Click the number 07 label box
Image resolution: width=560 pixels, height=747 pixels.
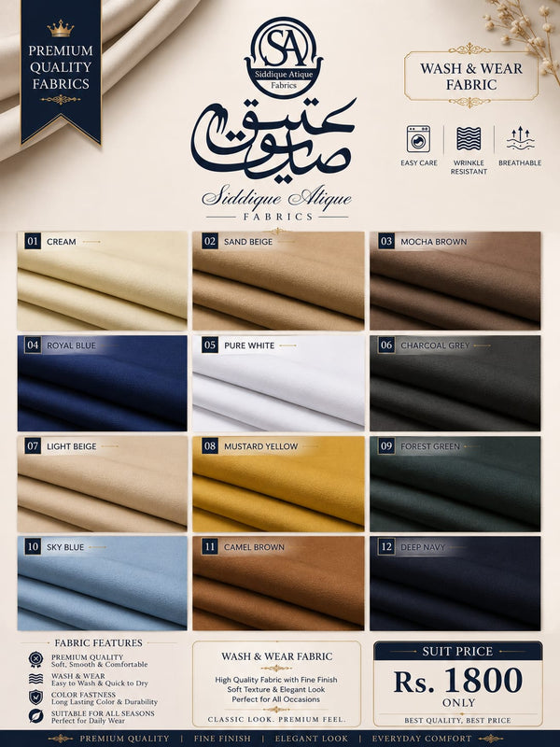33,446
